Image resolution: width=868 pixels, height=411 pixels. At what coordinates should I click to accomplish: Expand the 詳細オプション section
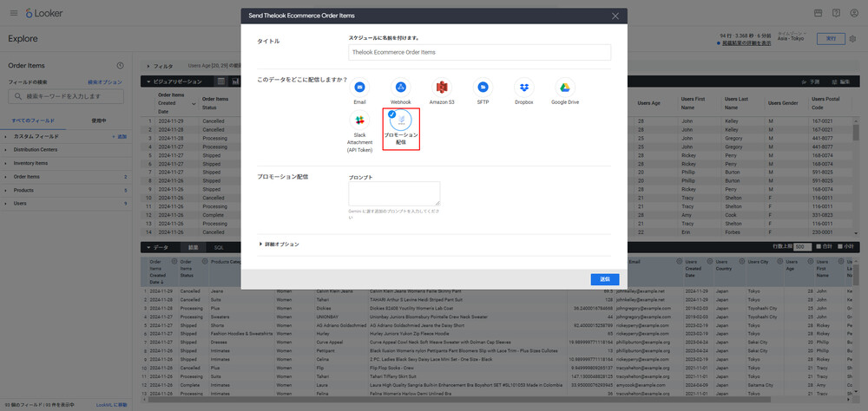[279, 245]
